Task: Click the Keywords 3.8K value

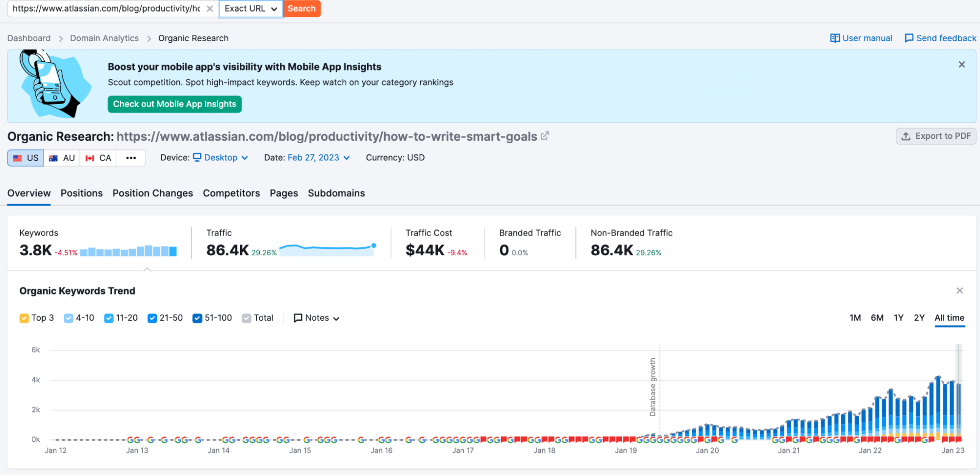Action: (x=35, y=250)
